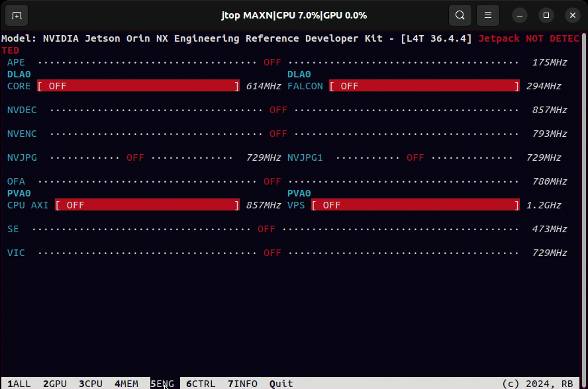Screen dimensions: 588x389
Task: Open the hamburger menu icon
Action: (488, 15)
